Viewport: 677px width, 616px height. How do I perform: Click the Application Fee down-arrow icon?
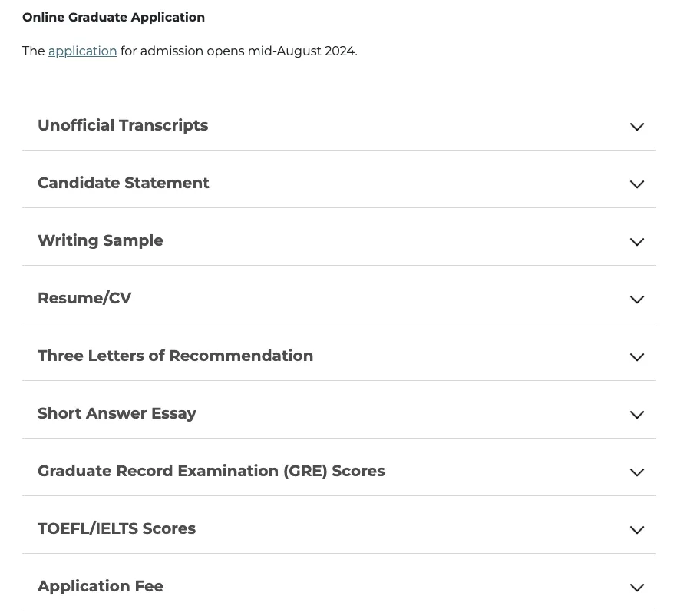(x=637, y=588)
